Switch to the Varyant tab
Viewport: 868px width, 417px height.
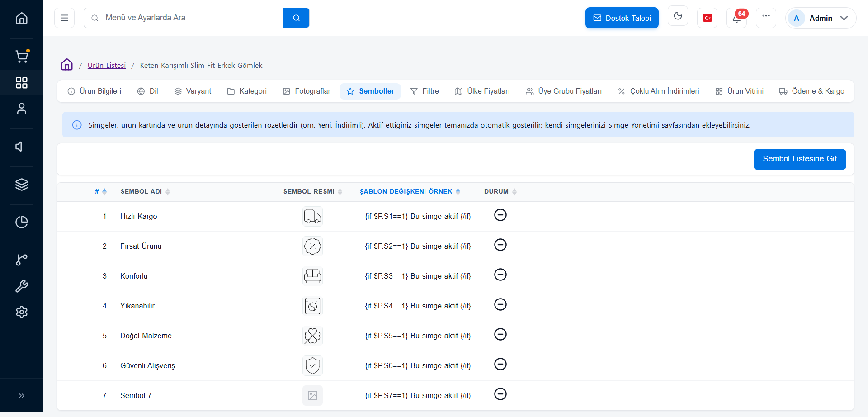tap(193, 91)
